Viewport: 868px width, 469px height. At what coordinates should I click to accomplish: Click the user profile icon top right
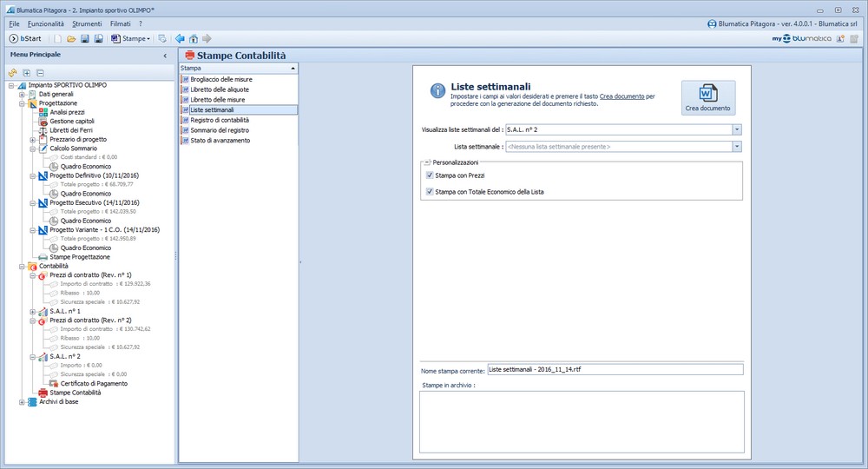840,39
